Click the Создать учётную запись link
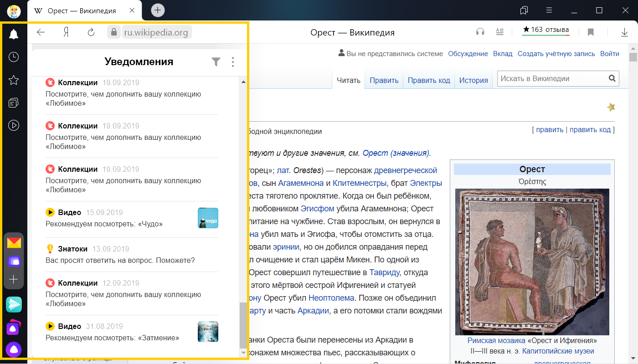Image resolution: width=638 pixels, height=364 pixels. point(556,54)
